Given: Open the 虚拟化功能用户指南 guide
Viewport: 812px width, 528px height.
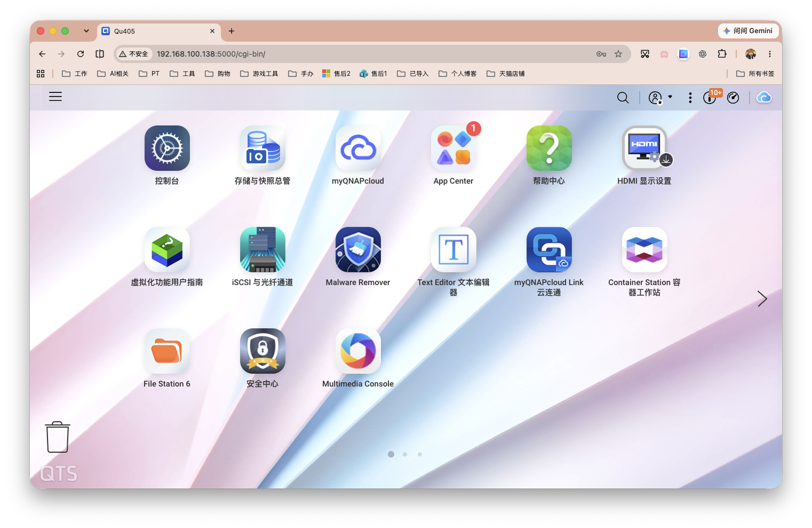Looking at the screenshot, I should coord(167,250).
